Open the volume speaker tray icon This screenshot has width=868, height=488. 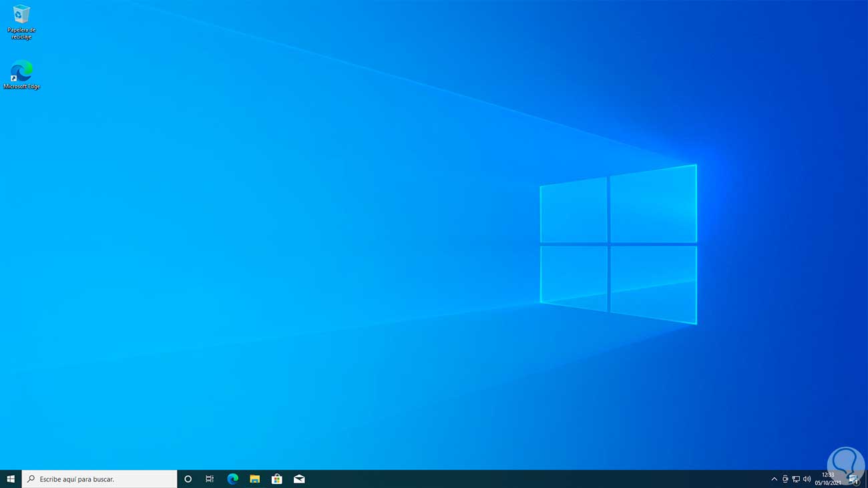pyautogui.click(x=807, y=479)
